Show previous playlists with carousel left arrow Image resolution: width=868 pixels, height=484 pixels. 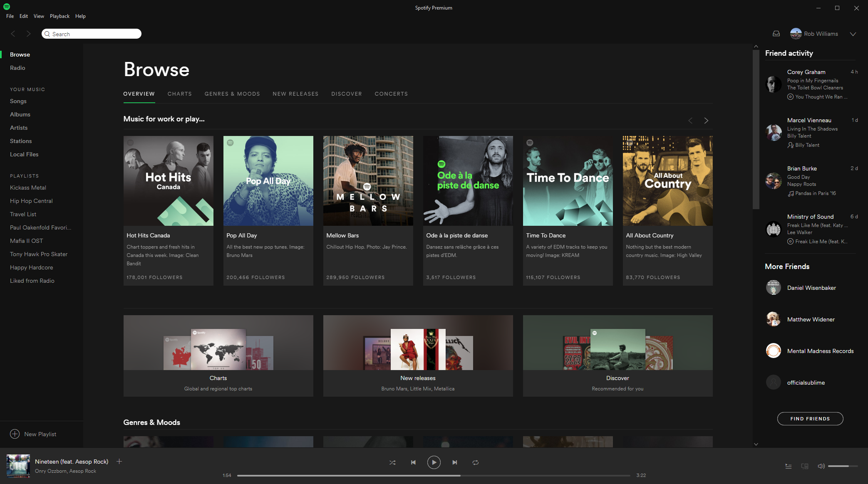tap(690, 121)
